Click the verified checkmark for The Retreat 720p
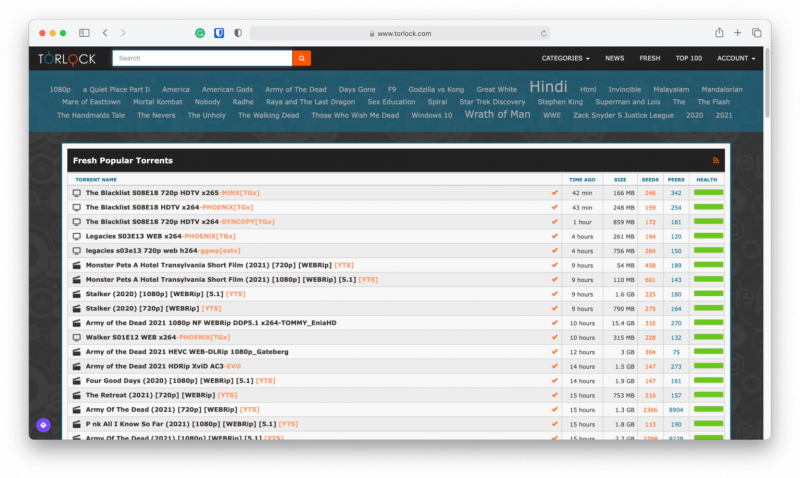 click(554, 395)
